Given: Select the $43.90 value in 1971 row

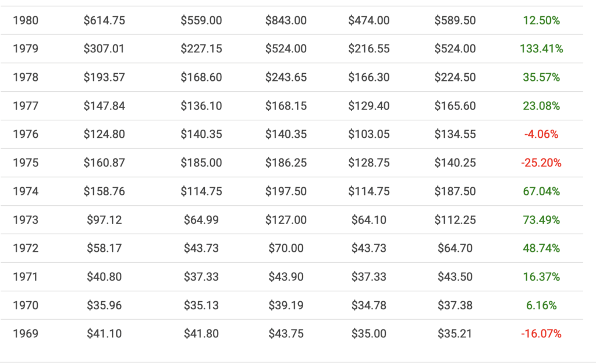Looking at the screenshot, I should pyautogui.click(x=286, y=277).
